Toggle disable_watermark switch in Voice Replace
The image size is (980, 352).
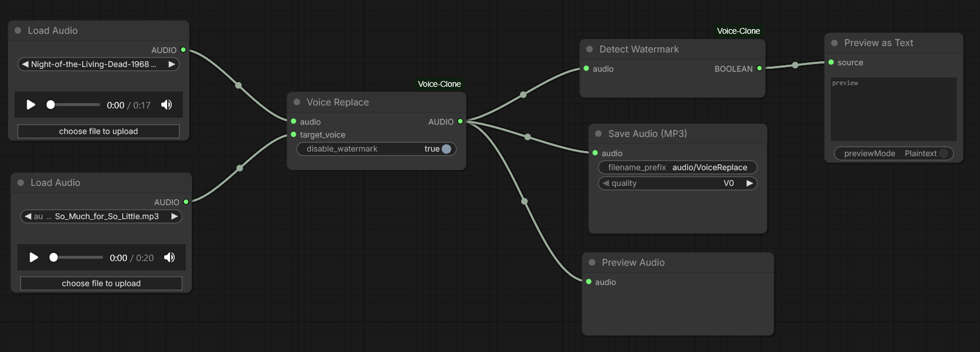tap(446, 149)
